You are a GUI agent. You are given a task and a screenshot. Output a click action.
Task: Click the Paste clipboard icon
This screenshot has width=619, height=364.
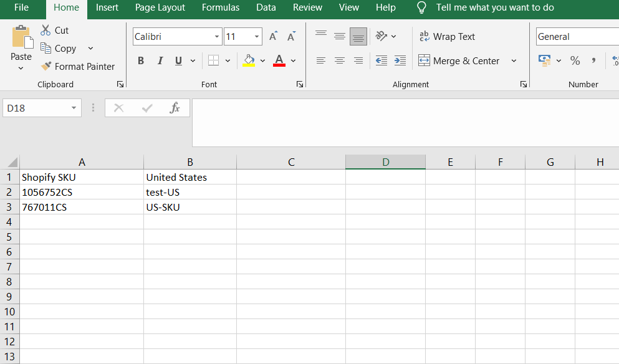22,38
